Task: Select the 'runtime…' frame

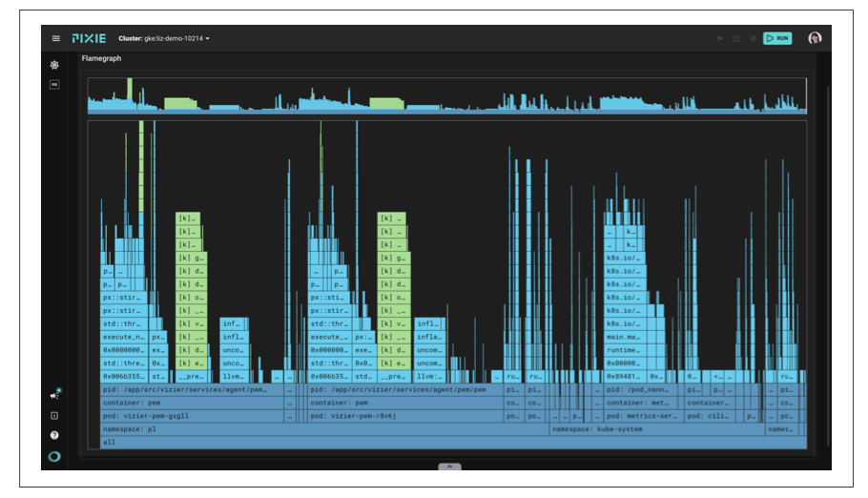Action: tap(625, 350)
